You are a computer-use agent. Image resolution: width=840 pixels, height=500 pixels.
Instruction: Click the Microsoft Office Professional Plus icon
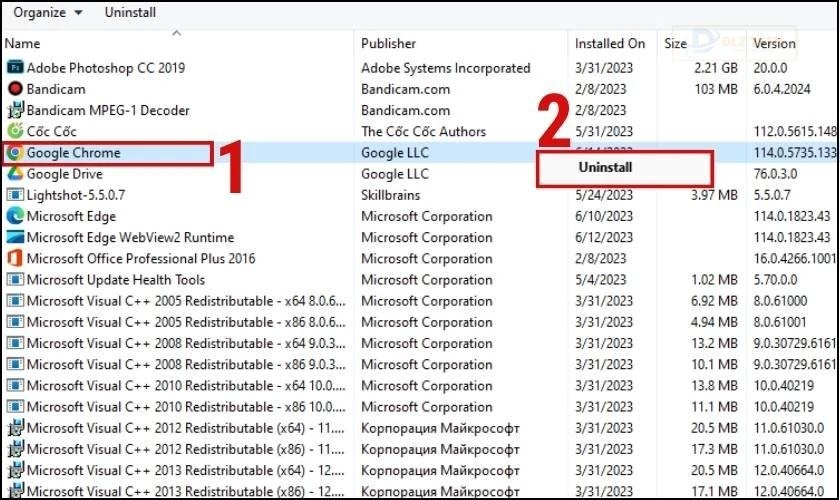15,258
